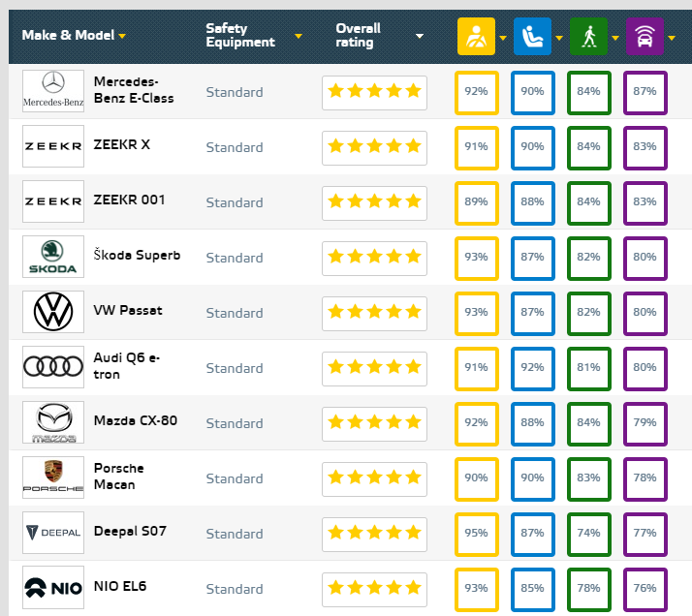
Task: Click Mercedes E-Class 87% safety assist box
Action: 645,92
